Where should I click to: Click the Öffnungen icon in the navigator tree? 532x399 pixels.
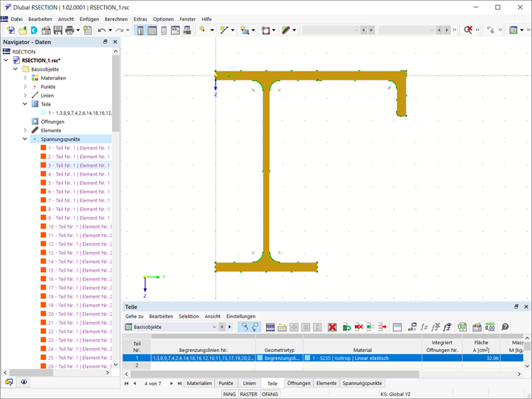coord(35,122)
